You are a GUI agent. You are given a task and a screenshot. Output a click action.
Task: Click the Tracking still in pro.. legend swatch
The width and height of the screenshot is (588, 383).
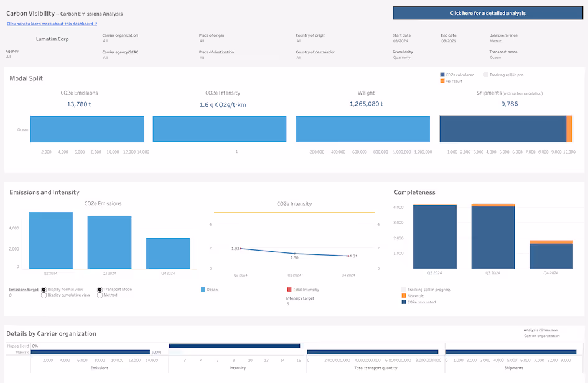pyautogui.click(x=486, y=75)
